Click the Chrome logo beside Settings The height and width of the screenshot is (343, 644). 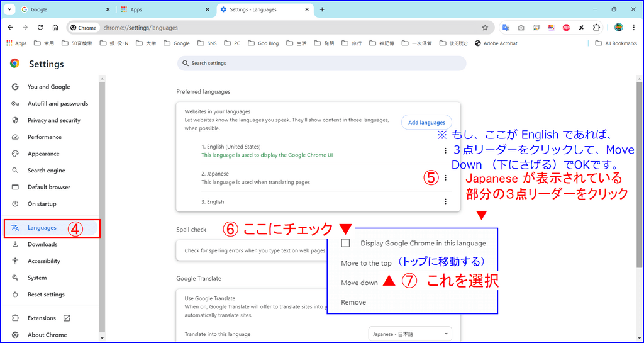(x=15, y=64)
